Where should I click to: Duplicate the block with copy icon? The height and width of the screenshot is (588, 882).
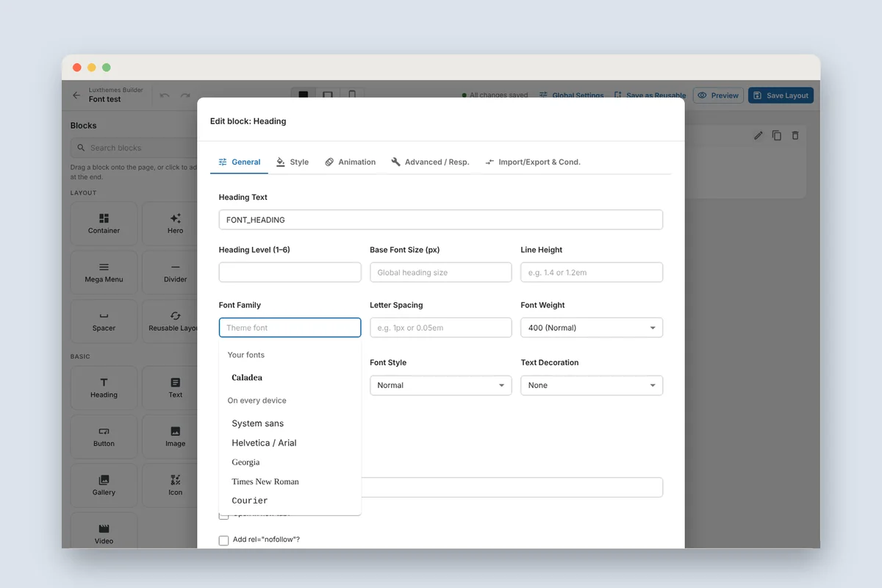(x=777, y=135)
